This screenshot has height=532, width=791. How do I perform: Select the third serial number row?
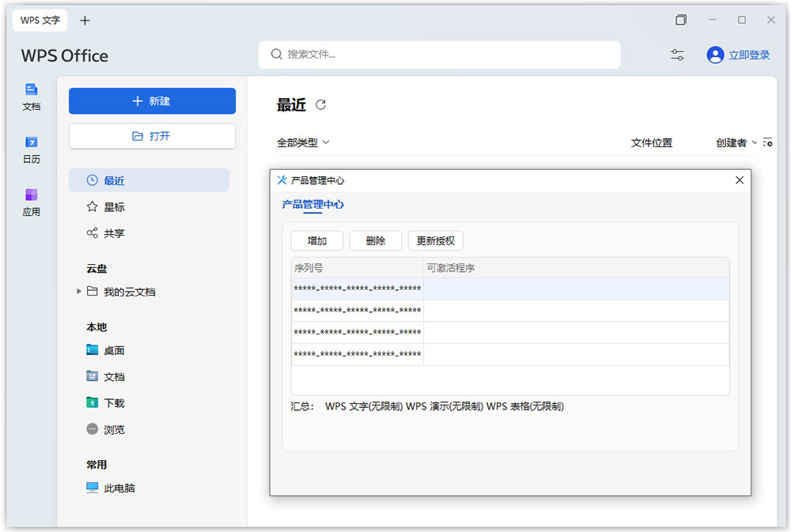(510, 332)
